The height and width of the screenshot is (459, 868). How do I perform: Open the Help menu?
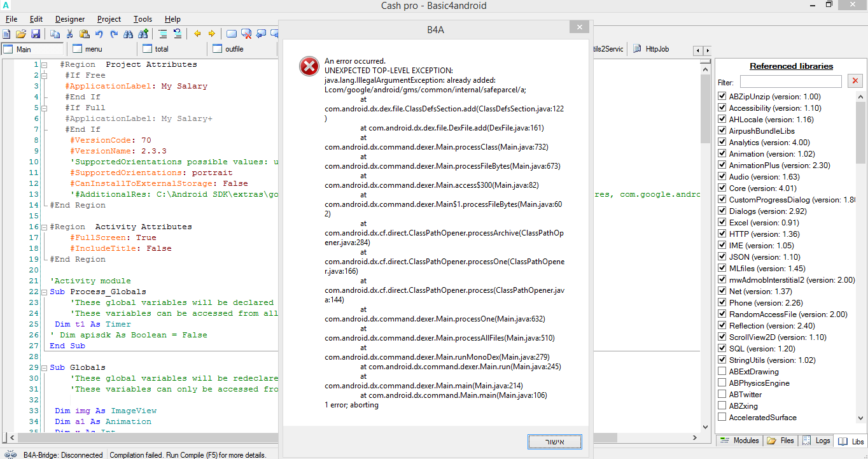coord(172,19)
